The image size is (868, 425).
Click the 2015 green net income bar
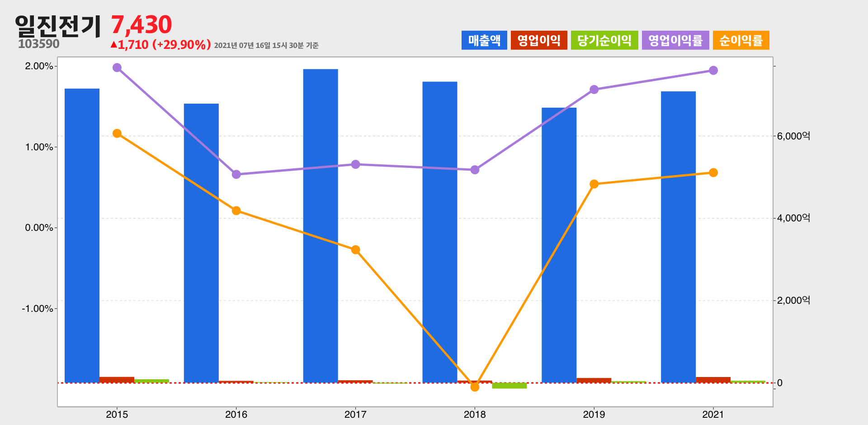click(x=151, y=381)
